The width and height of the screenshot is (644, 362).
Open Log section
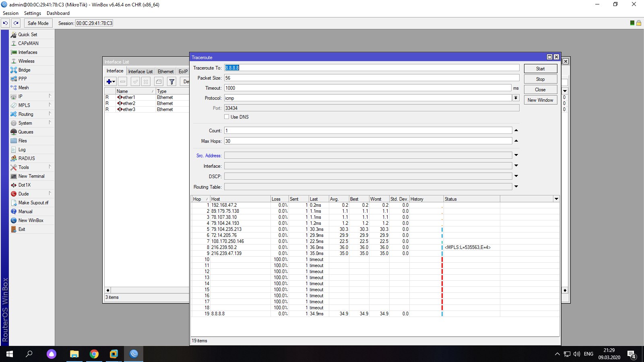click(x=22, y=150)
